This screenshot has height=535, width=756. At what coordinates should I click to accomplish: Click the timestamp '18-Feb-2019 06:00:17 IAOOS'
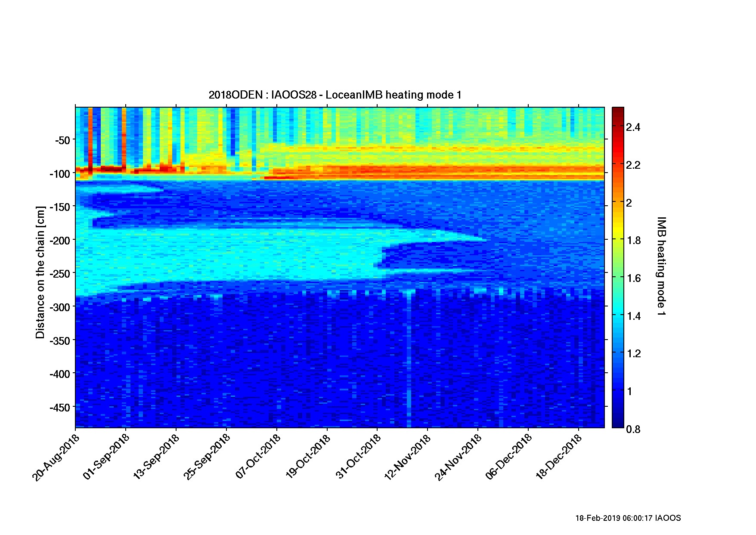[x=628, y=518]
